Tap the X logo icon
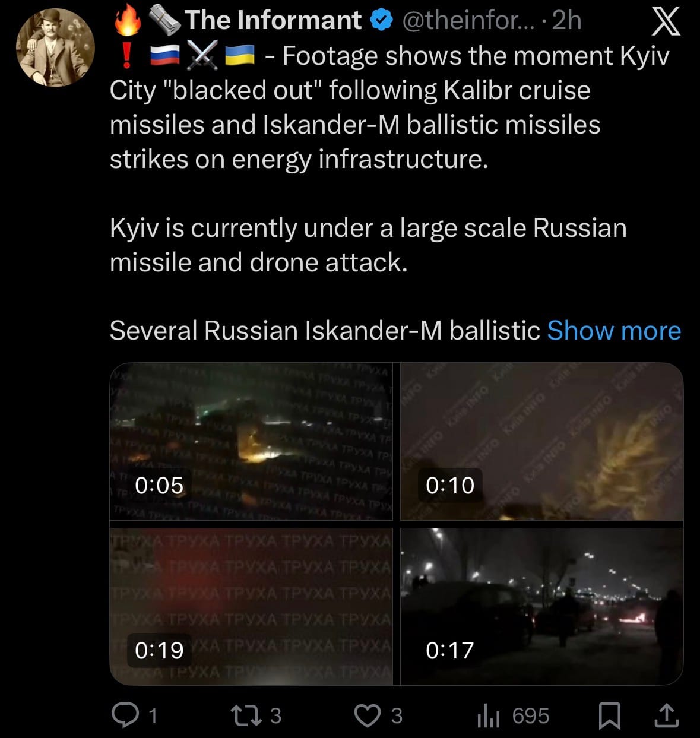This screenshot has height=738, width=700. [666, 21]
